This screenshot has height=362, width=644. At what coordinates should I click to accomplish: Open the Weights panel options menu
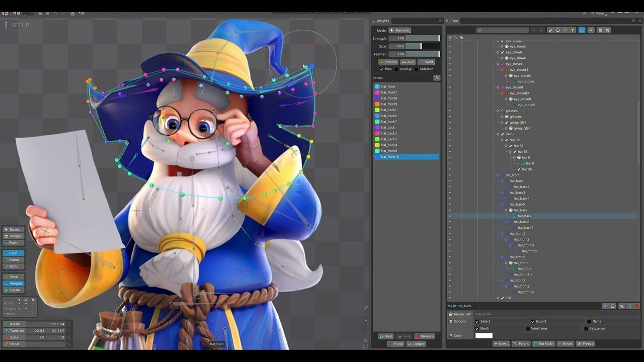[x=440, y=21]
